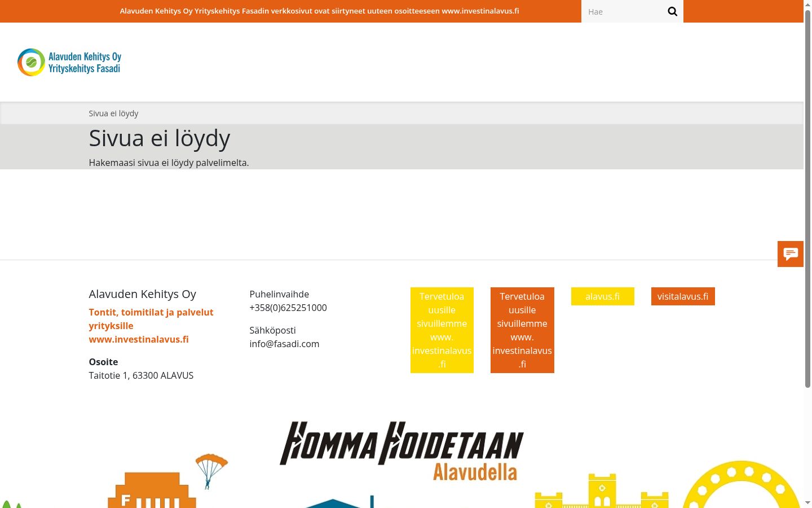
Task: Open the yellow Tervetuloa uusille sivuillemme button
Action: click(x=442, y=330)
